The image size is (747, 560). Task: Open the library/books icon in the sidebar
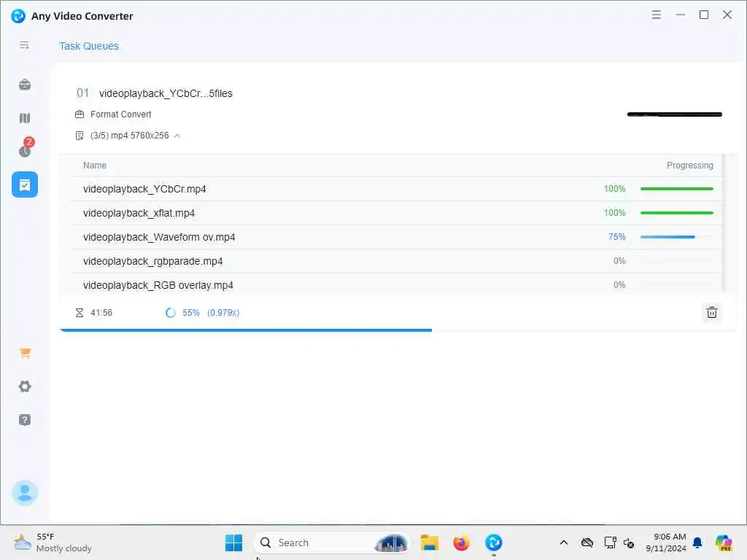coord(25,118)
